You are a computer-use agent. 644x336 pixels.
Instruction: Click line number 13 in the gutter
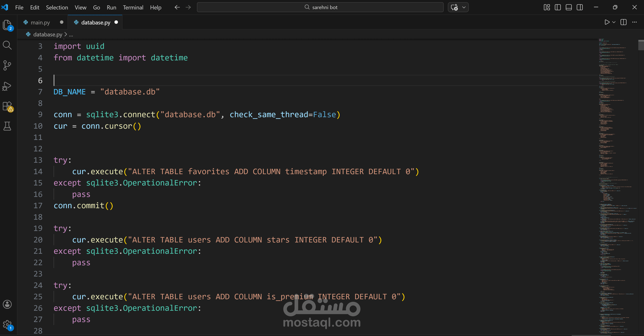pyautogui.click(x=38, y=160)
